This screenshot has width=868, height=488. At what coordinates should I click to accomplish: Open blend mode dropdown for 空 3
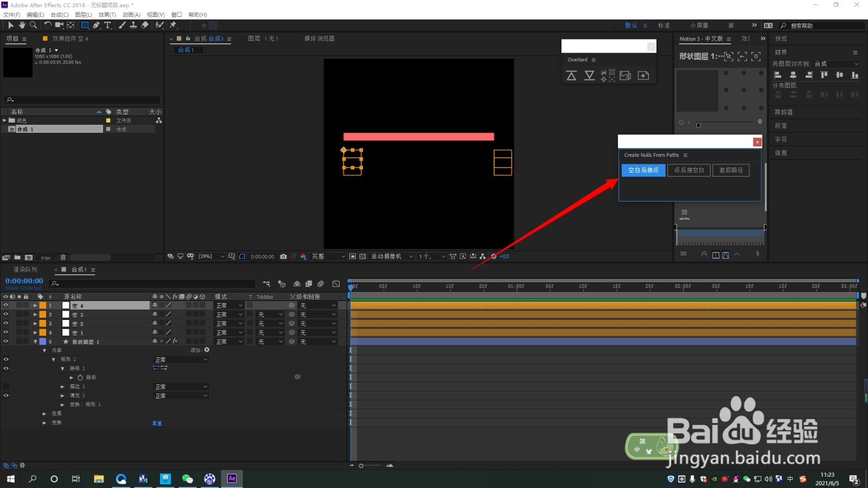pos(229,314)
